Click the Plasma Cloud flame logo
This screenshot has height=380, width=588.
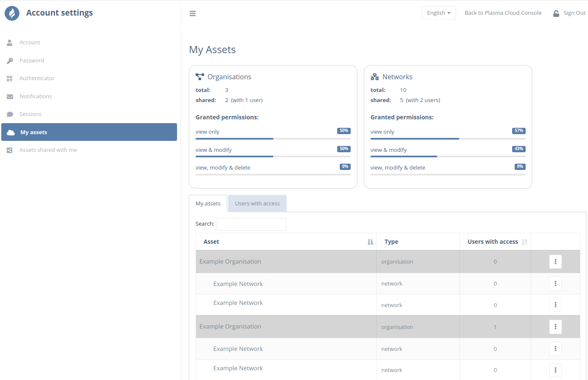pyautogui.click(x=12, y=13)
